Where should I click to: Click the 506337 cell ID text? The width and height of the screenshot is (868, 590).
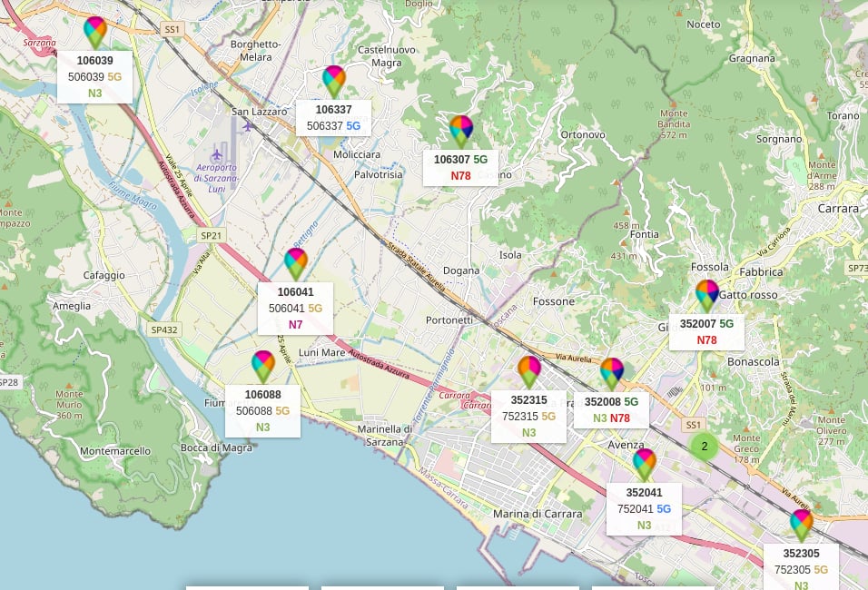pos(325,126)
